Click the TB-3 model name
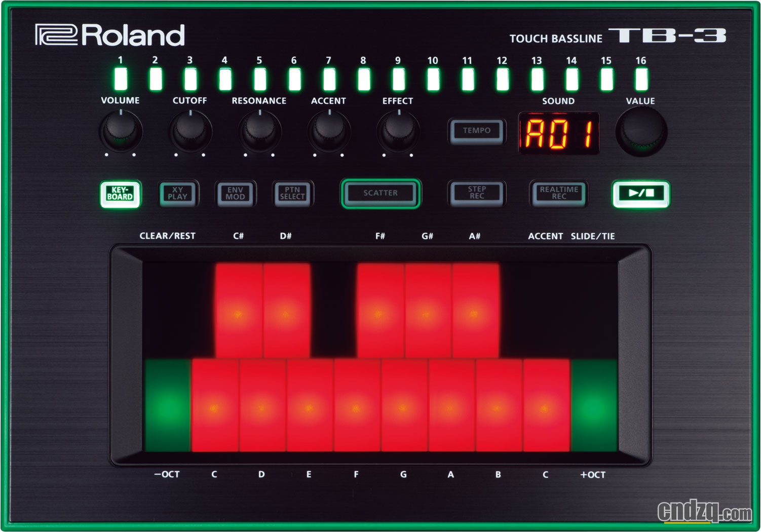Image resolution: width=761 pixels, height=532 pixels. pos(667,35)
